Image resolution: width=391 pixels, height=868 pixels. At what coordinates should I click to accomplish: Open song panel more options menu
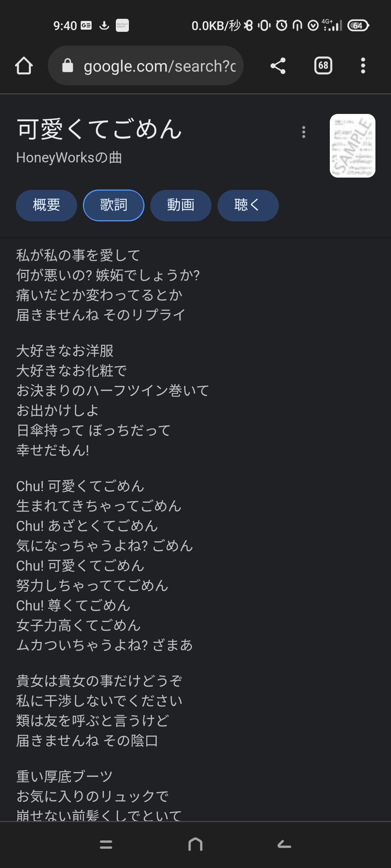304,132
